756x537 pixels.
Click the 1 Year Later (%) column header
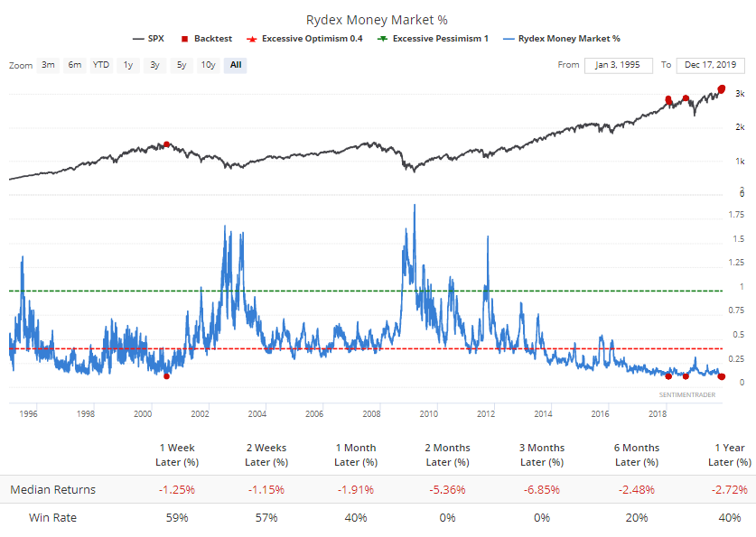click(x=730, y=455)
